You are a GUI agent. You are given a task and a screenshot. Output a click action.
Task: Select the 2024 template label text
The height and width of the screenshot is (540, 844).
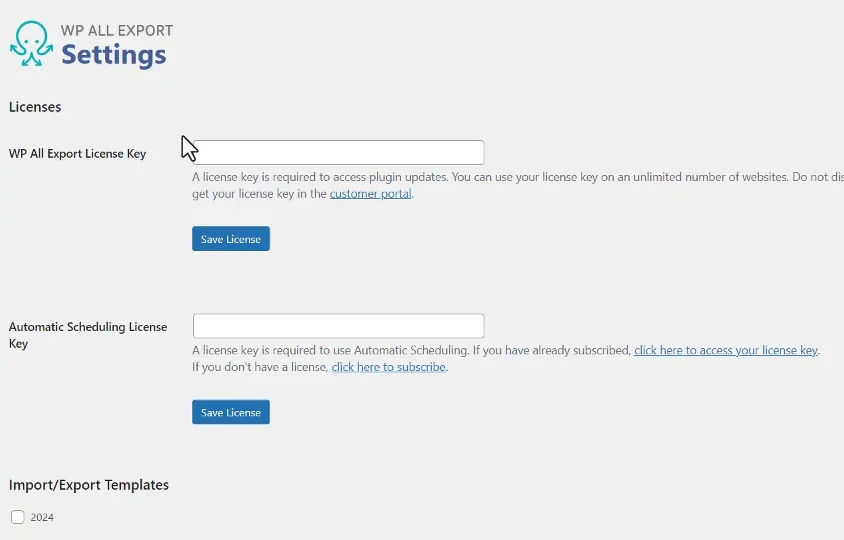tap(42, 518)
